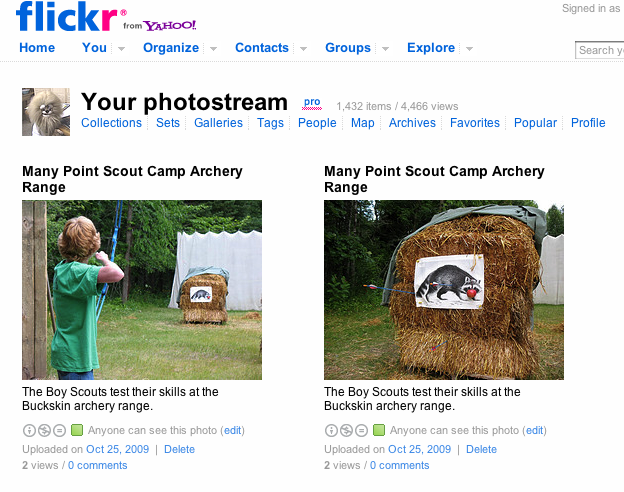Open the Galleries tab
624x492 pixels.
click(218, 123)
